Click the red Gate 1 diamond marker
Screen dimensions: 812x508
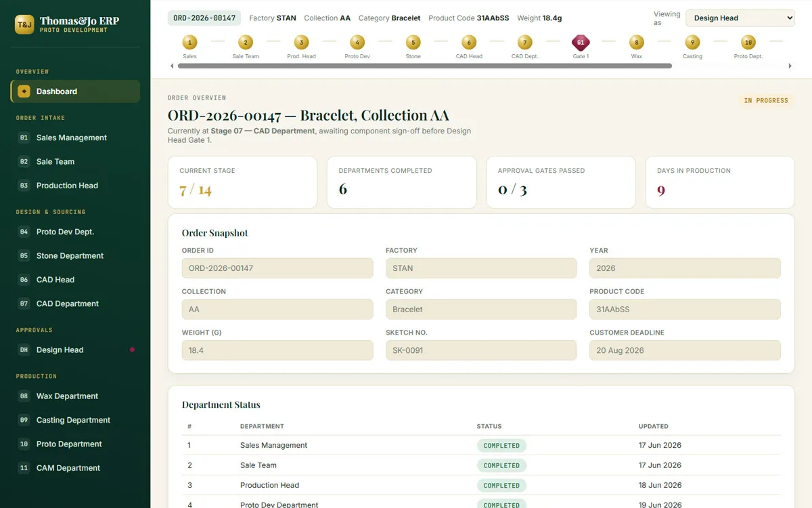[x=581, y=42]
